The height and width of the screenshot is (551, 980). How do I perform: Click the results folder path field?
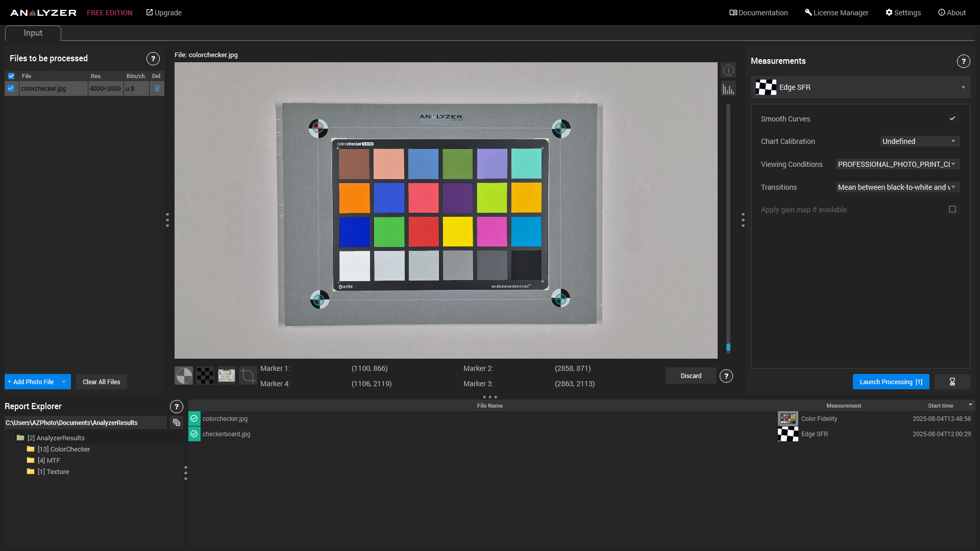(x=86, y=422)
